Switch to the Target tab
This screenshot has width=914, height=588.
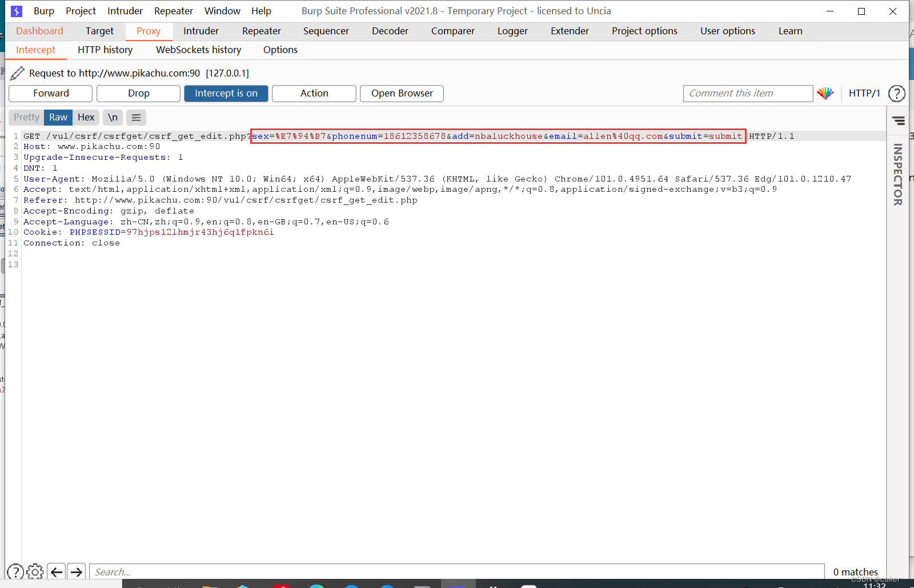[x=99, y=31]
